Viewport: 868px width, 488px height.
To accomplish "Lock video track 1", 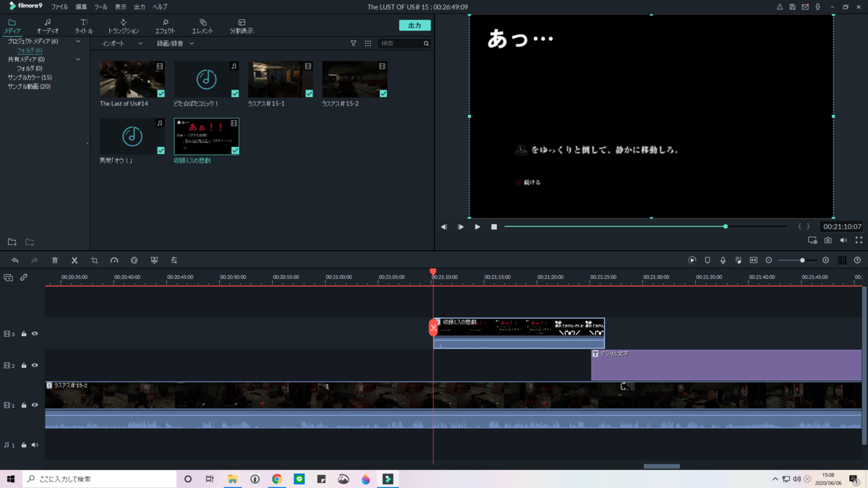I will click(x=24, y=406).
